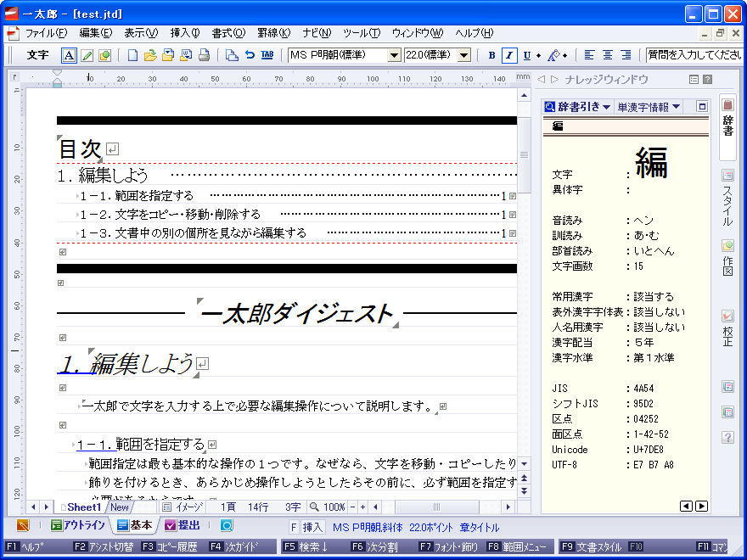The width and height of the screenshot is (747, 560).
Task: Click knowledge window help icon in header
Action: pos(708,80)
